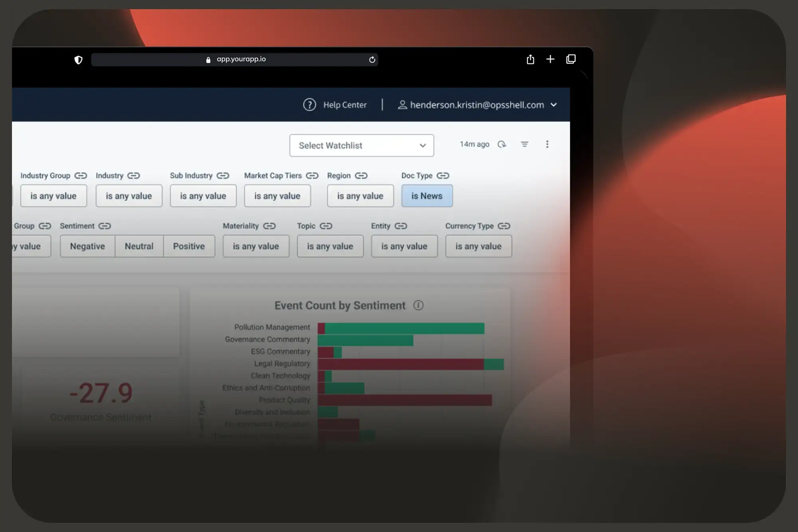
Task: Click the link icon beside Topic
Action: (x=326, y=226)
